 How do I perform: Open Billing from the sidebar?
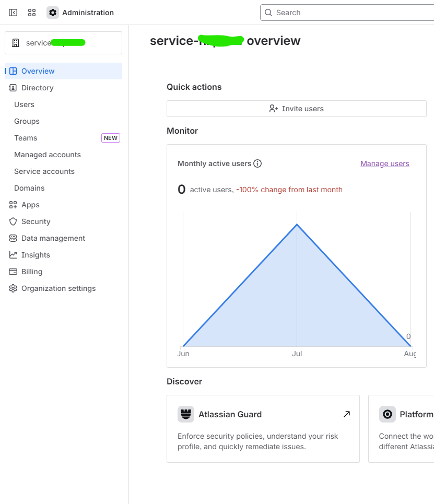coord(32,272)
